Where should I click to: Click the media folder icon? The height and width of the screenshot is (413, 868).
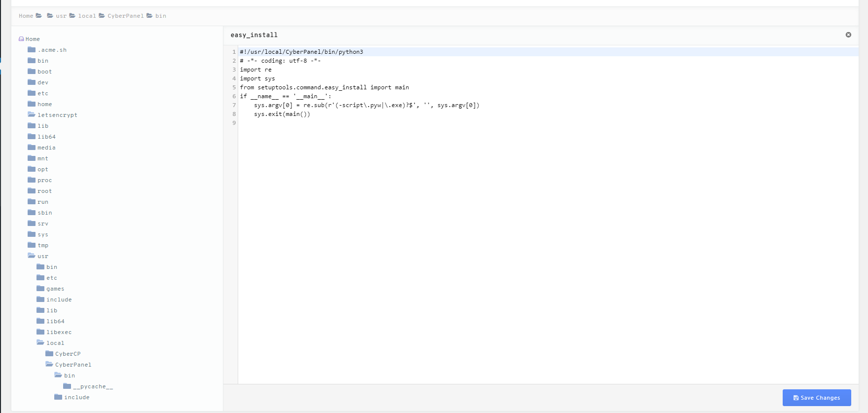coord(32,147)
